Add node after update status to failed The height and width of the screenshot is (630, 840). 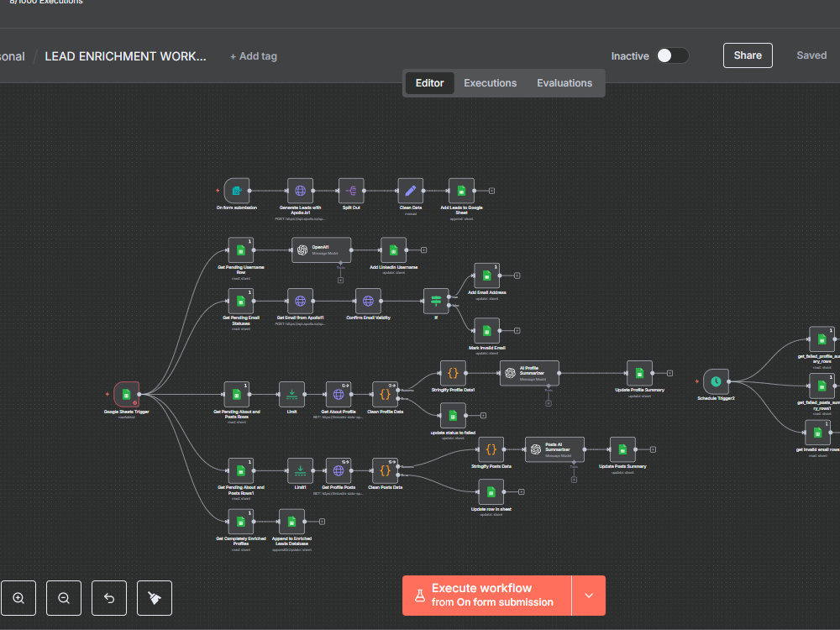coord(483,416)
